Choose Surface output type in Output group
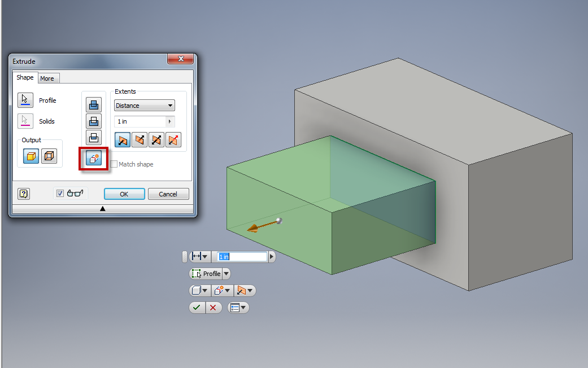 click(x=49, y=156)
